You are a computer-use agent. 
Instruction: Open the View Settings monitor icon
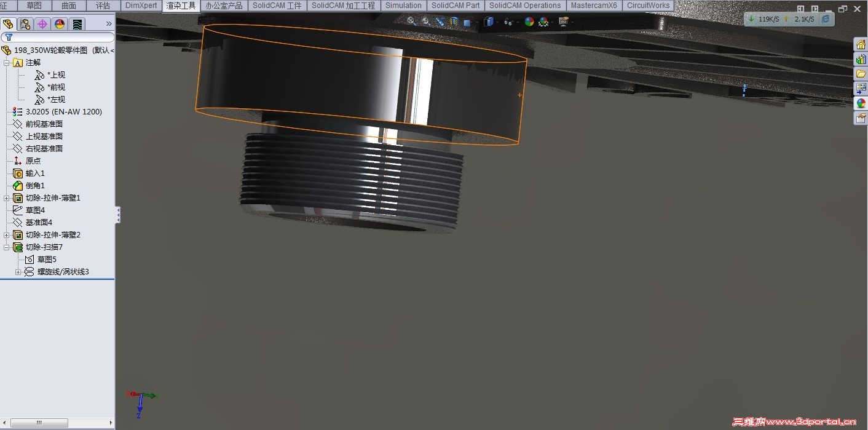563,22
